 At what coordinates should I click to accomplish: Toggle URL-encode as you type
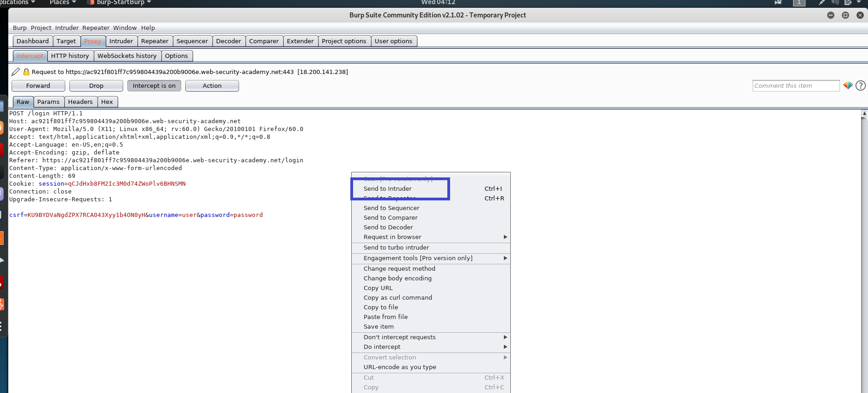tap(431, 367)
